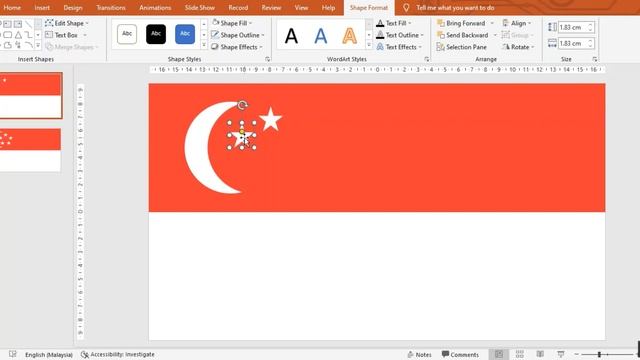Select the rounded rectangle shape in gallery
640x360 pixels.
tap(7, 35)
